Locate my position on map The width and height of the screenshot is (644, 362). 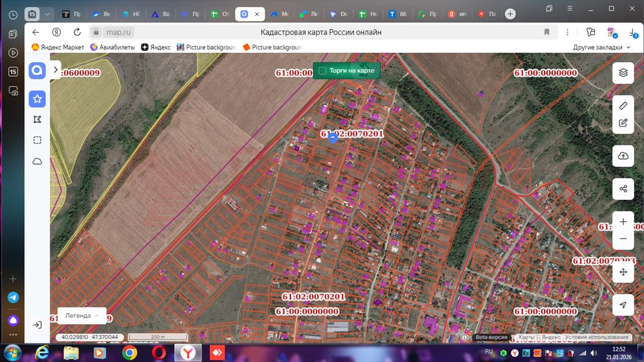(x=623, y=305)
